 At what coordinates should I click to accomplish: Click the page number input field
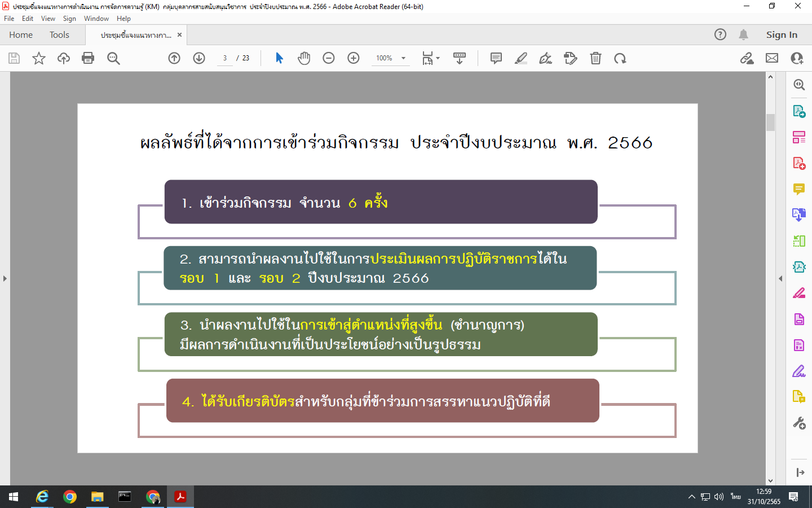225,58
